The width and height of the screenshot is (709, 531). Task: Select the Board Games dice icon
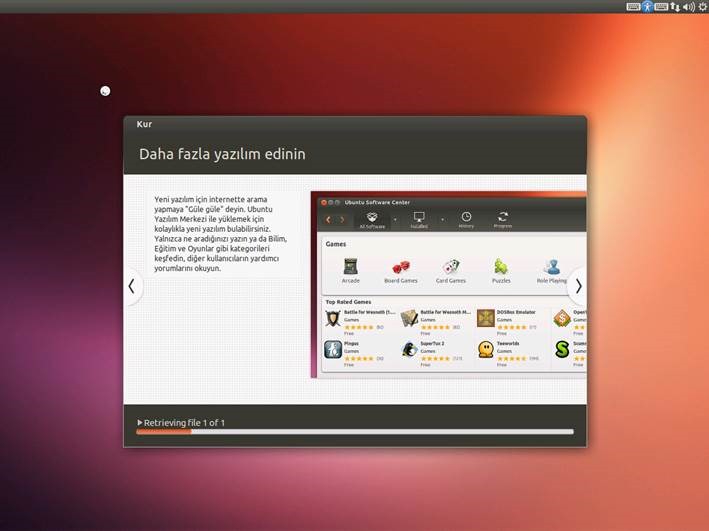point(400,268)
